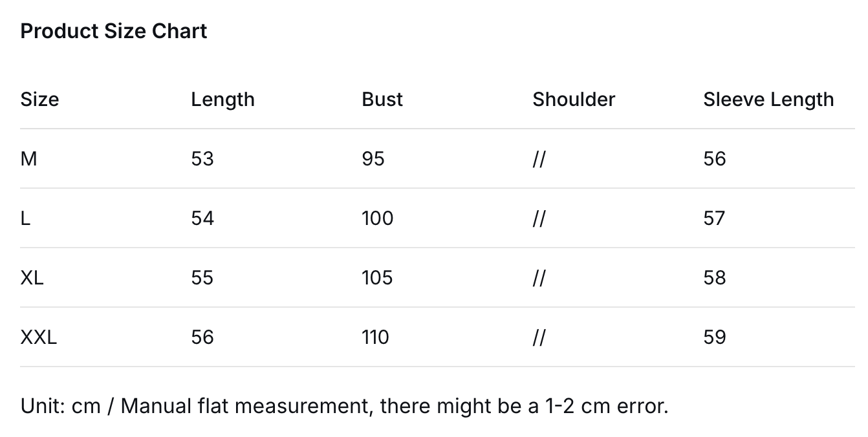Click sleeve length value 57 for L
The image size is (868, 437).
715,218
